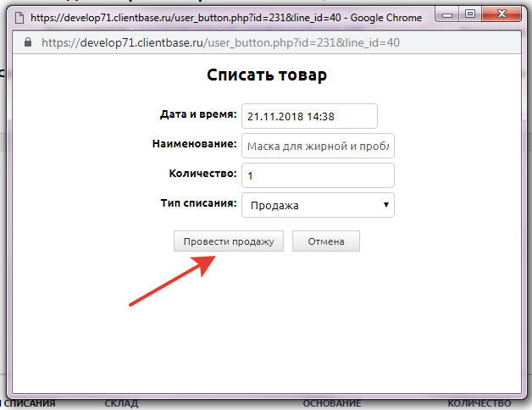Viewport: 532px width, 410px height.
Task: Click the lock icon in the address bar
Action: coord(28,42)
